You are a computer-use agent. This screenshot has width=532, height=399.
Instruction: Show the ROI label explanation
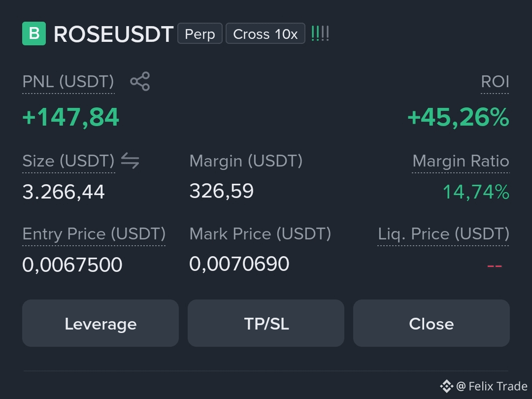(x=495, y=82)
